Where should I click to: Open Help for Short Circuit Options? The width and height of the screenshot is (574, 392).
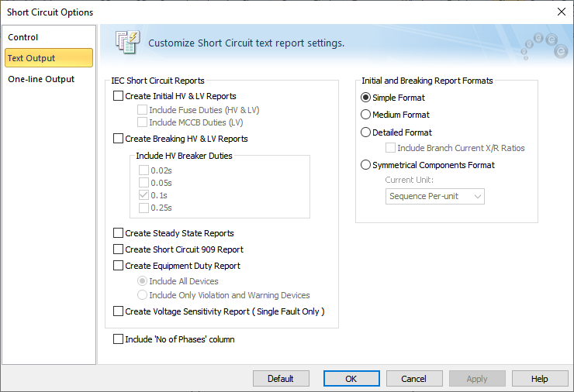540,379
